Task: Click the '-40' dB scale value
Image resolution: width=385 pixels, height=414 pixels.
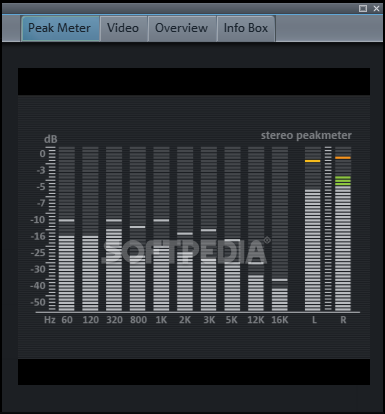Action: pos(37,286)
